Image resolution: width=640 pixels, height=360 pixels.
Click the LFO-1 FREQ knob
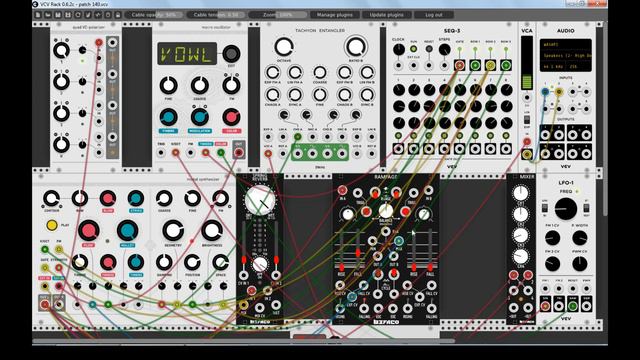[x=566, y=209]
